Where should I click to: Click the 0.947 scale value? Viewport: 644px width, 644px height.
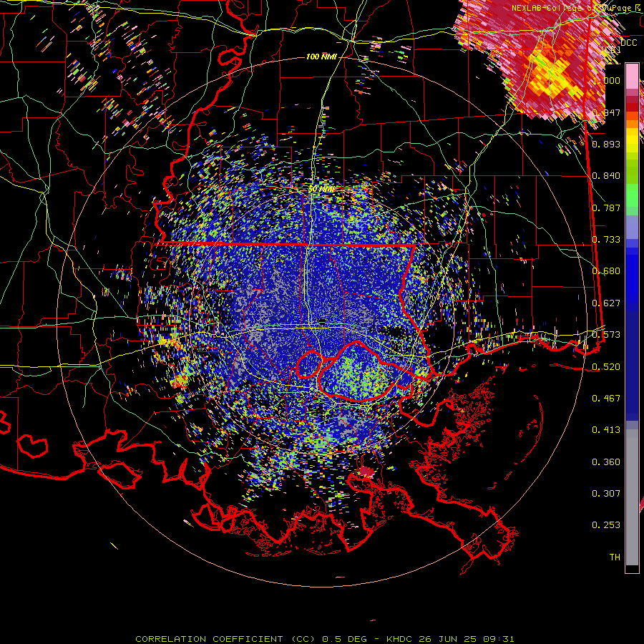[606, 112]
